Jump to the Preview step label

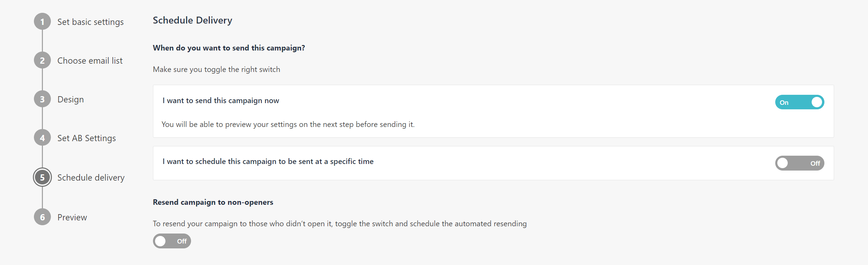click(x=72, y=218)
